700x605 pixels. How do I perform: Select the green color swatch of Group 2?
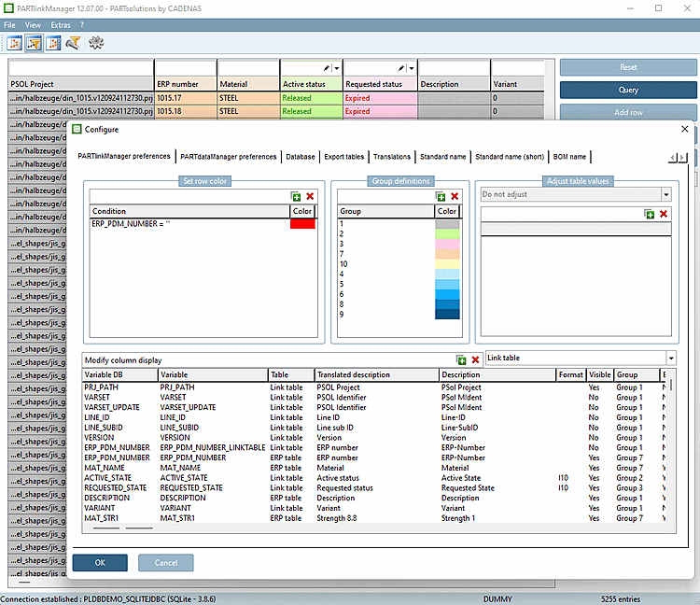tap(447, 234)
